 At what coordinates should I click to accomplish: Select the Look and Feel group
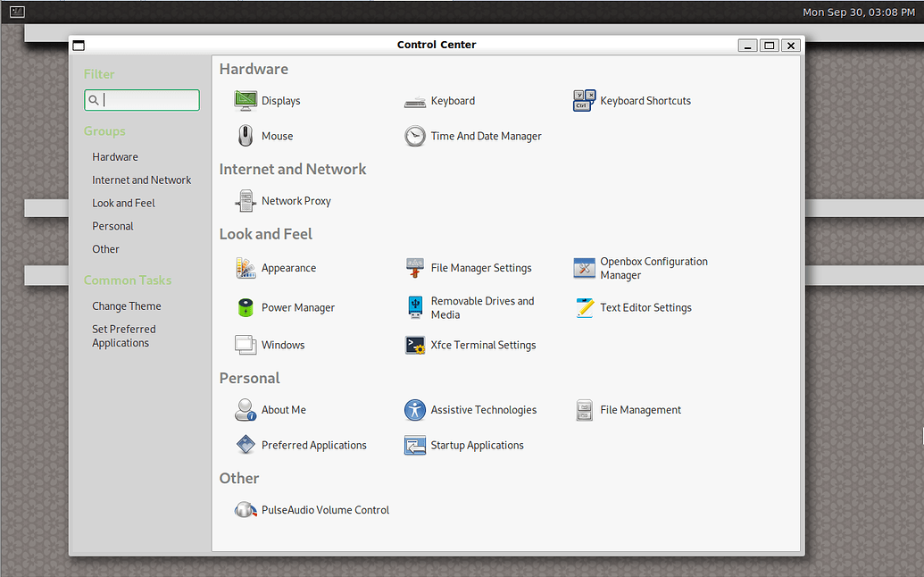pos(123,203)
